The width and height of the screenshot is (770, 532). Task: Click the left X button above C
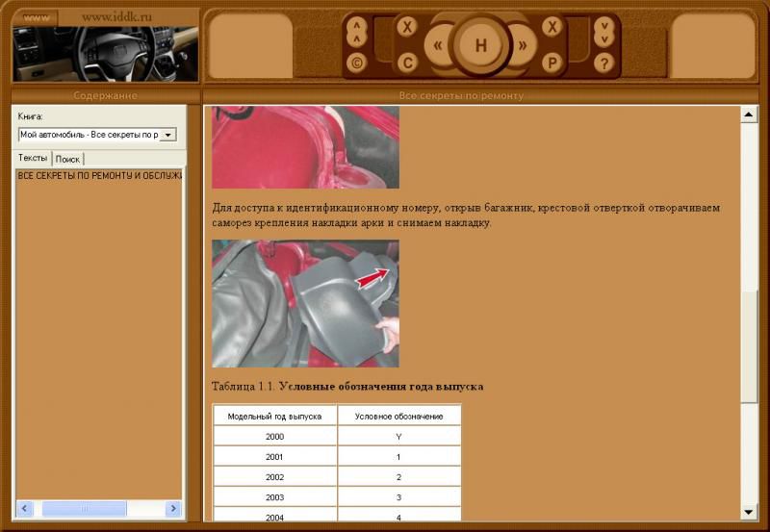(x=407, y=27)
